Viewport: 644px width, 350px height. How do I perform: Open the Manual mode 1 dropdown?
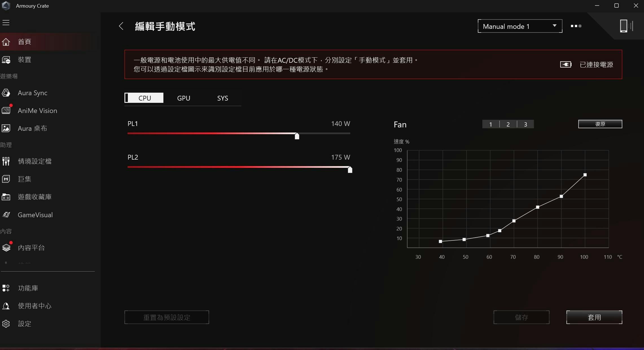pos(520,26)
